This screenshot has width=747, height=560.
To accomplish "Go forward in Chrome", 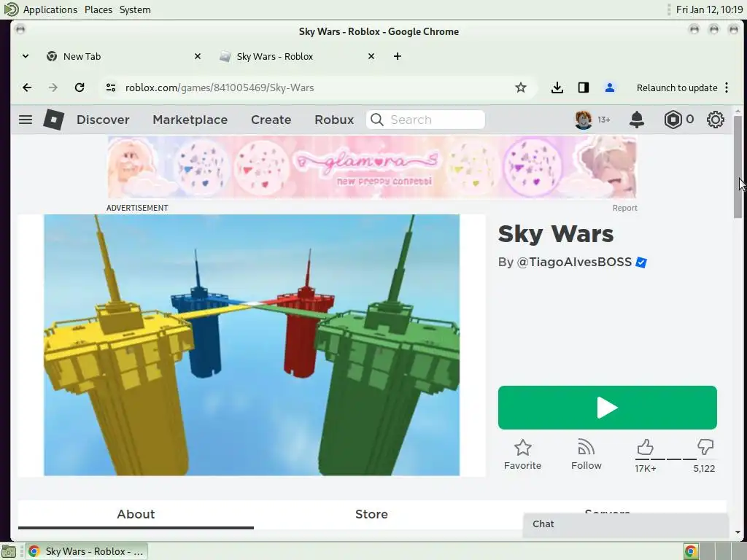I will tap(53, 87).
